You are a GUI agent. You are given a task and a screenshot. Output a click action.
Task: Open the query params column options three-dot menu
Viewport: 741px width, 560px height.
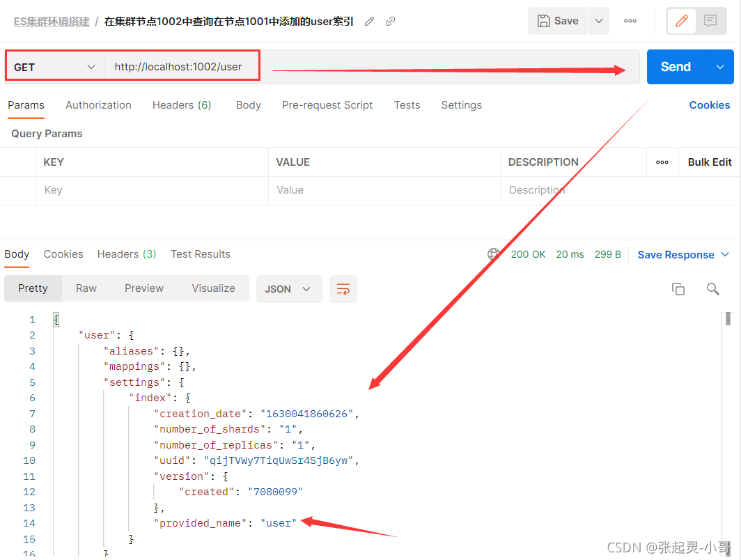662,162
